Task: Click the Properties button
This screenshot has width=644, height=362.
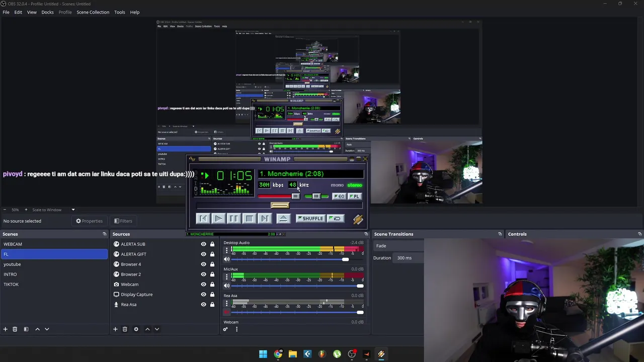Action: 89,221
